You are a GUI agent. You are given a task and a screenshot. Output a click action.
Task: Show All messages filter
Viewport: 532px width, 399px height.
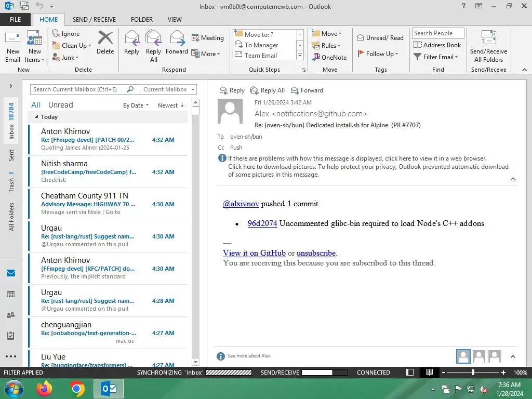pos(36,105)
